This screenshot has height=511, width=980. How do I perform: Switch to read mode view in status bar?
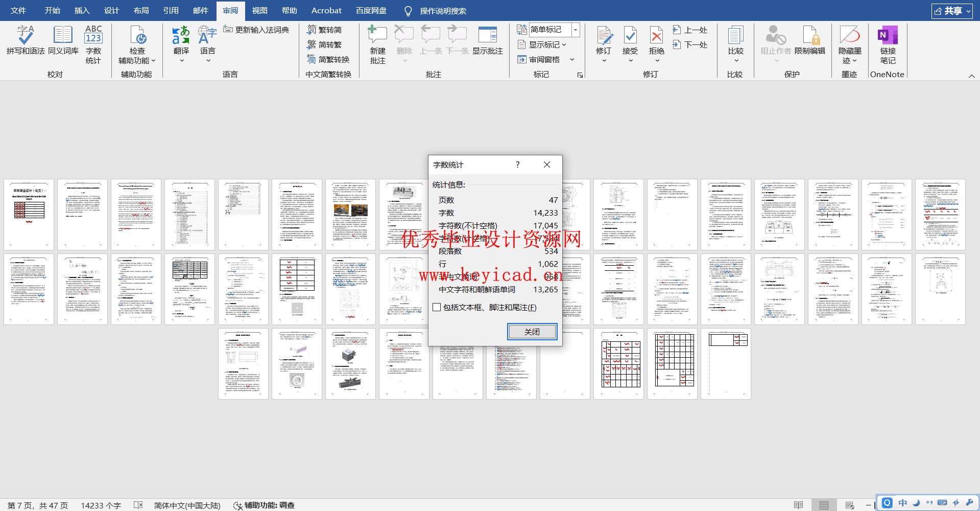(799, 505)
